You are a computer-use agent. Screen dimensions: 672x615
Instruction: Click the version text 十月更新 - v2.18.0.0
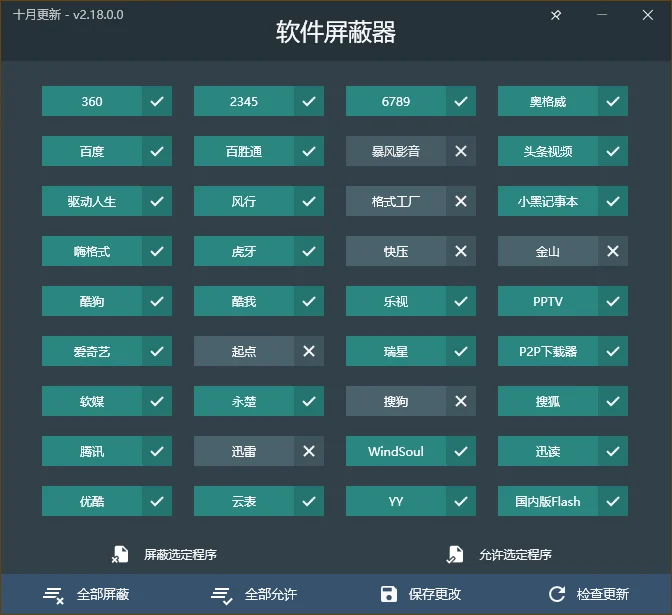pos(69,15)
